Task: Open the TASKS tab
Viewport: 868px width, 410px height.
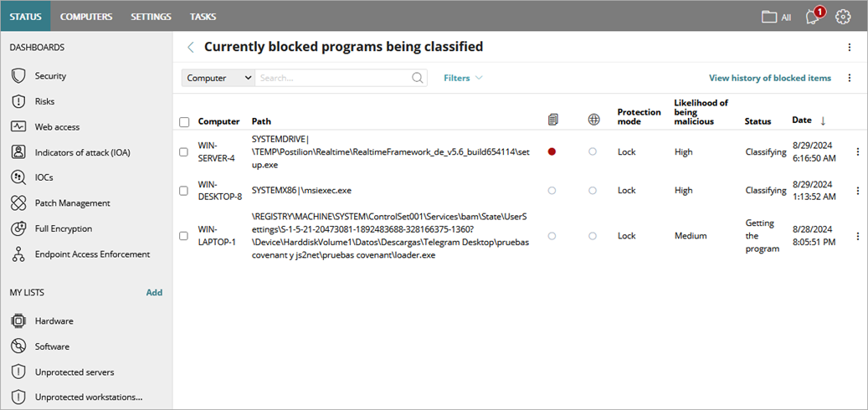Action: click(203, 17)
